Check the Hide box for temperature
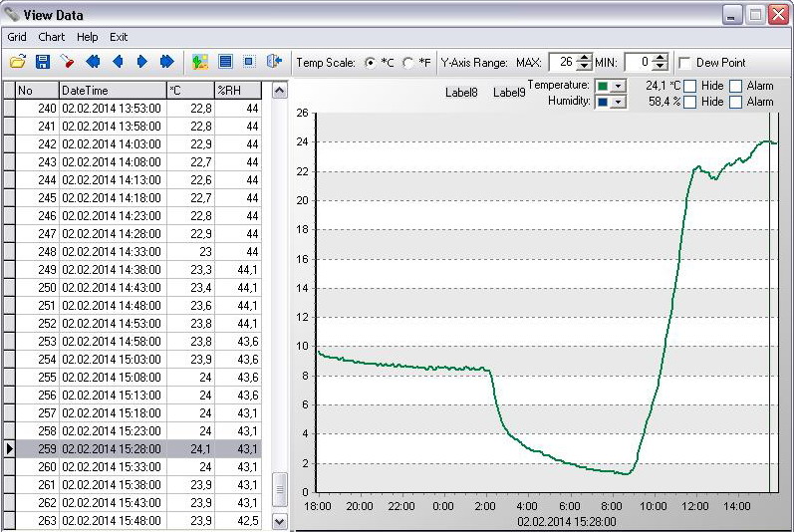This screenshot has width=794, height=532. (690, 86)
